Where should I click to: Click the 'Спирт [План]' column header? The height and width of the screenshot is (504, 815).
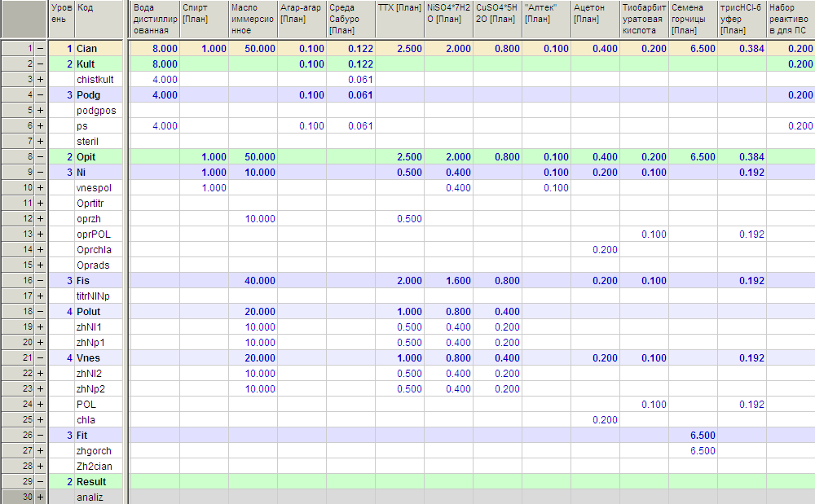(204, 20)
